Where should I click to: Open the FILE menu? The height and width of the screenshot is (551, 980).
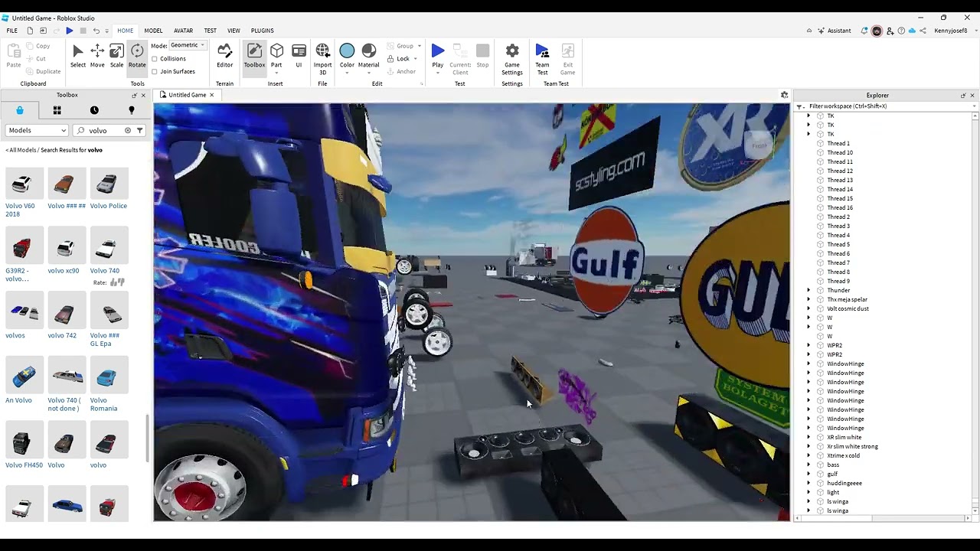12,31
